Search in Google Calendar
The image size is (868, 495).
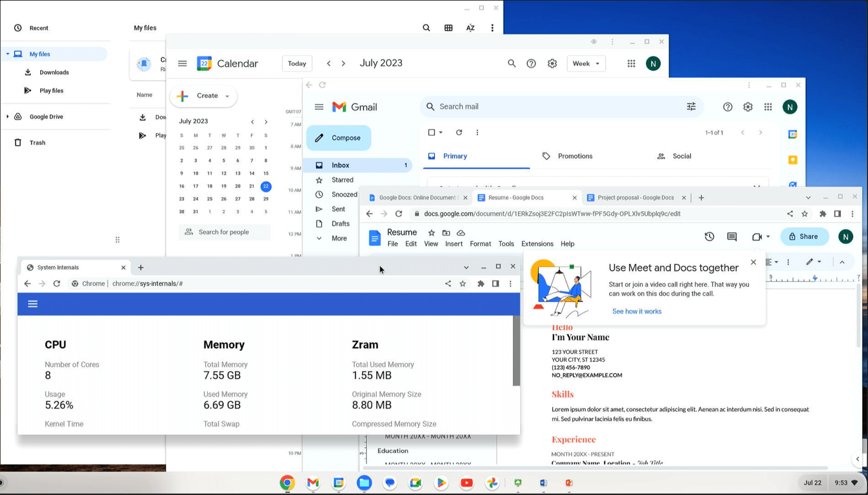click(x=511, y=64)
